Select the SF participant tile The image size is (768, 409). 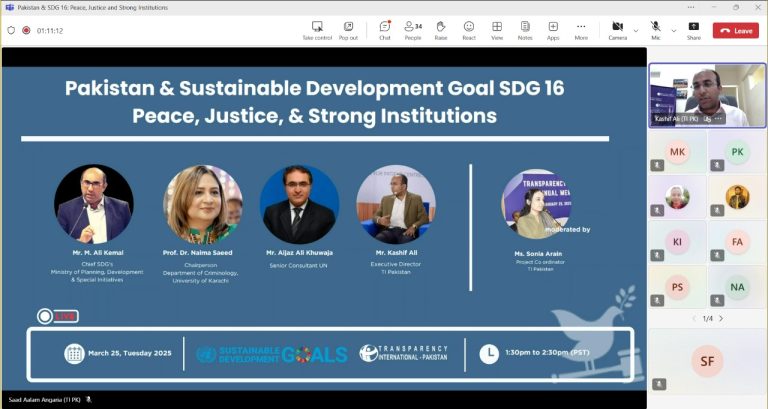pos(707,360)
